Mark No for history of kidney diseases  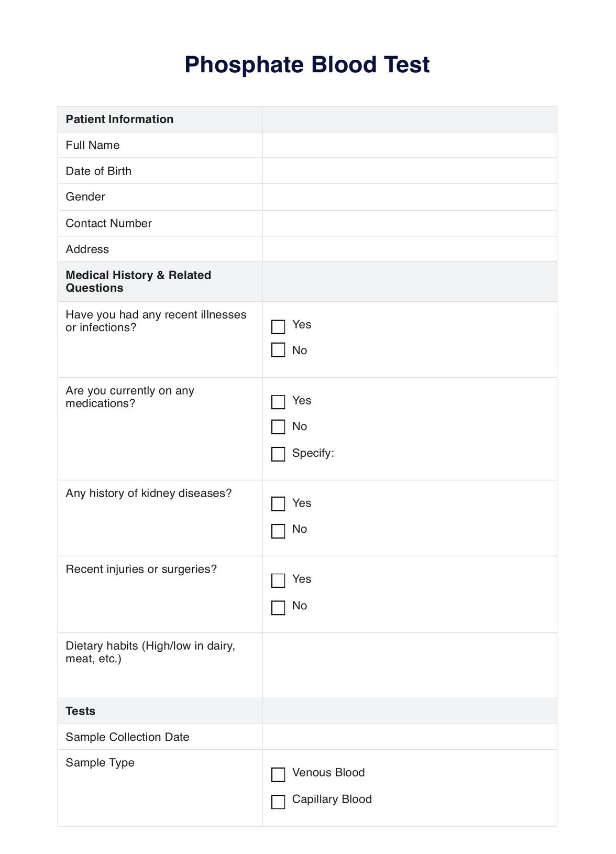pos(278,531)
